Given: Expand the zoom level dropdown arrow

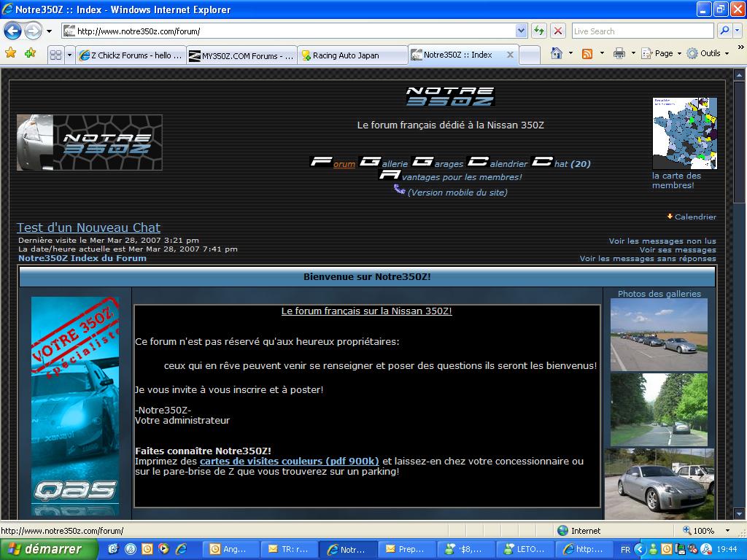Looking at the screenshot, I should (x=727, y=531).
